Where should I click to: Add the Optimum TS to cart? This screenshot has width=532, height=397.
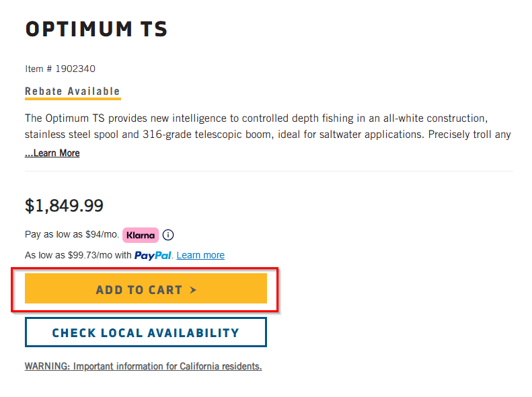pyautogui.click(x=146, y=289)
